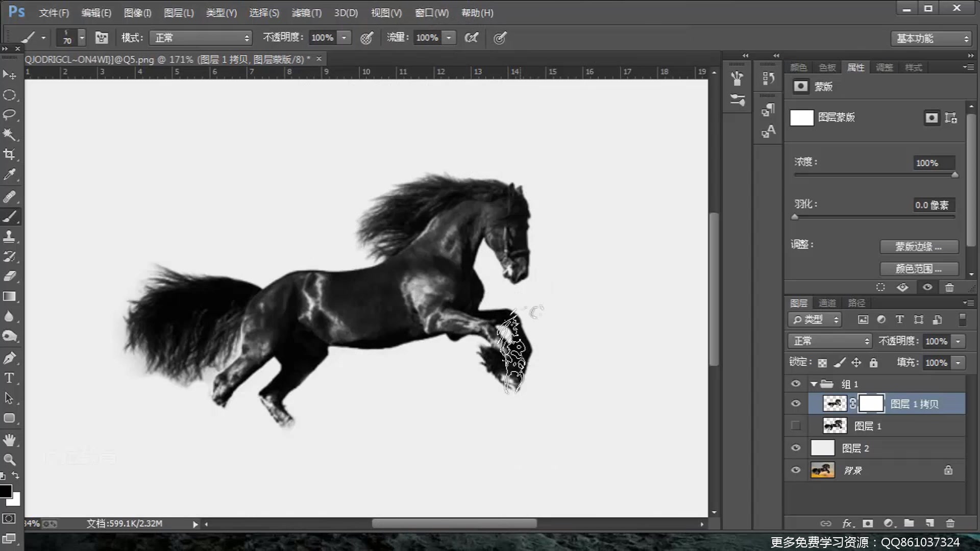This screenshot has height=551, width=980.
Task: Click the black foreground color swatch
Action: [6, 491]
